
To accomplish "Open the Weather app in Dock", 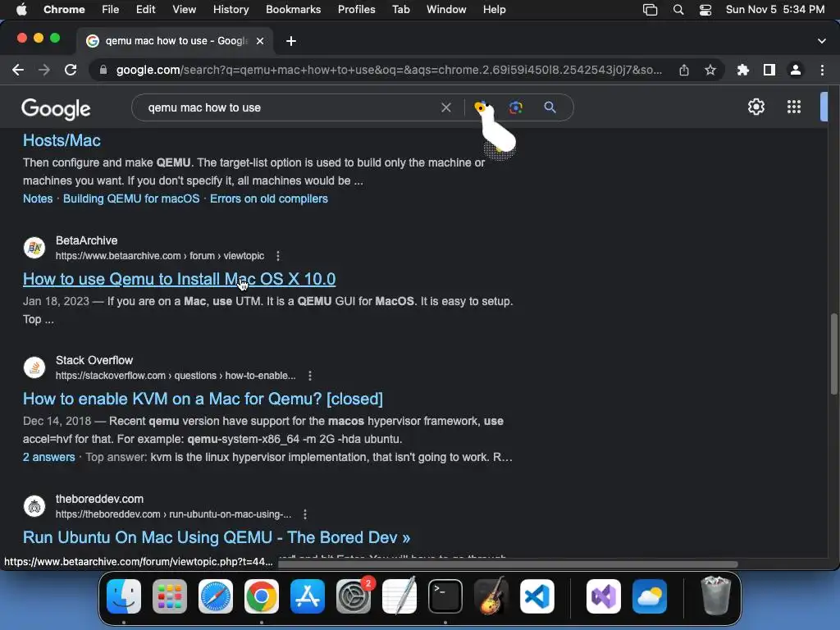I will pos(650,596).
